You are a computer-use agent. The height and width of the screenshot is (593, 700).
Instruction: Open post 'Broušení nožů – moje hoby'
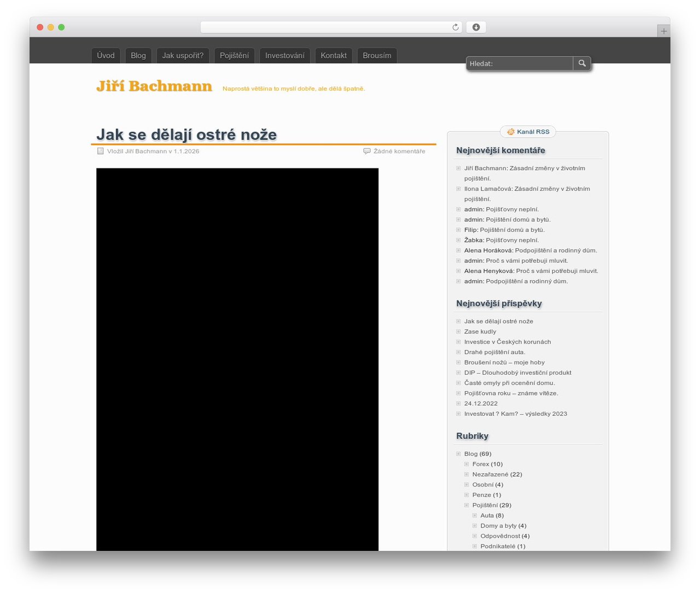(504, 362)
